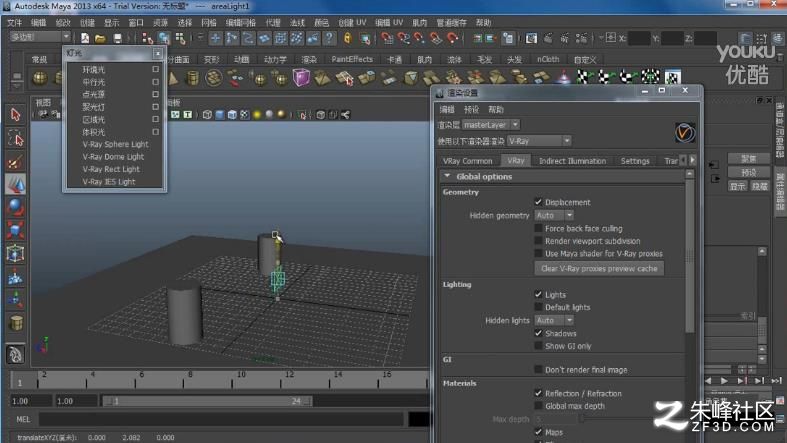Select the Lasso selection tool

pos(16,138)
